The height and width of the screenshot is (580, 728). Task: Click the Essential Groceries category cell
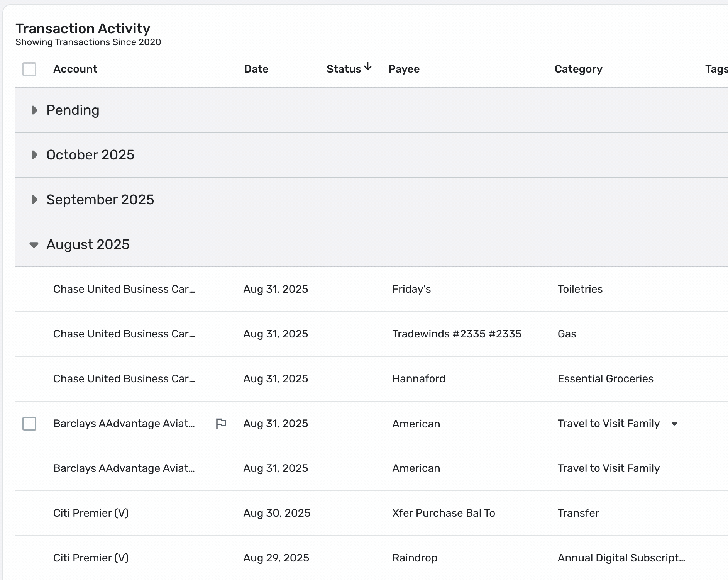click(605, 379)
